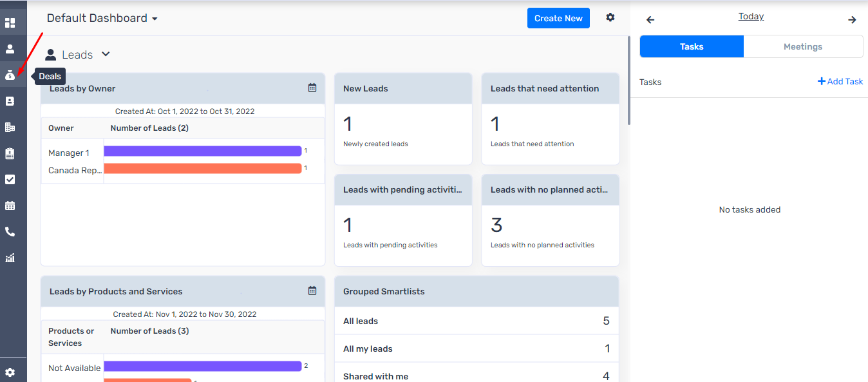
Task: Click dashboard settings gear beside Create New
Action: click(x=610, y=17)
